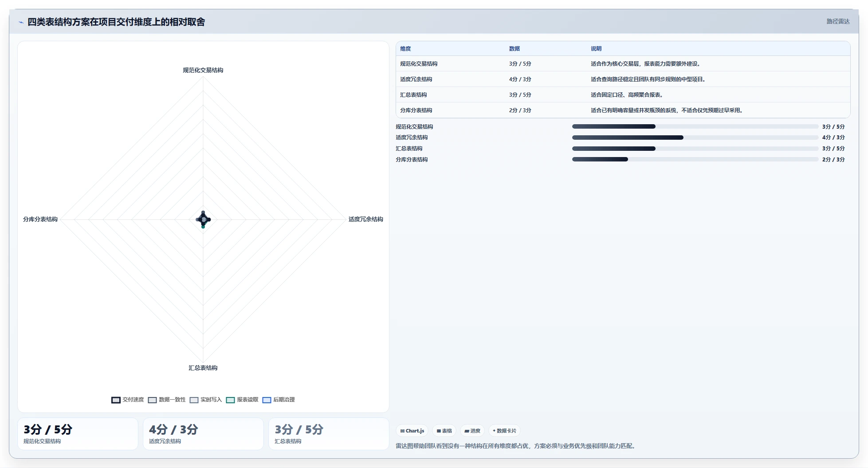The width and height of the screenshot is (868, 468).
Task: Select the 分库分表结构 table row name
Action: [416, 110]
